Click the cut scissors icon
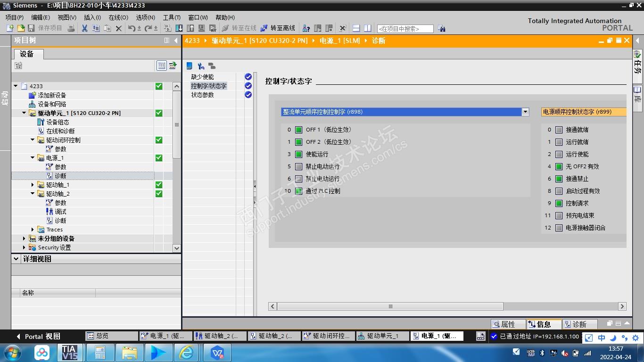This screenshot has height=362, width=644. click(84, 28)
